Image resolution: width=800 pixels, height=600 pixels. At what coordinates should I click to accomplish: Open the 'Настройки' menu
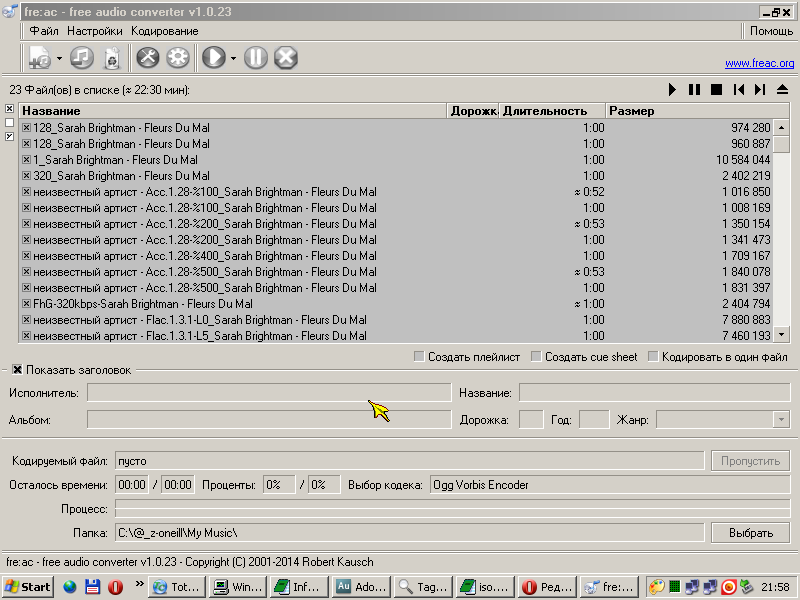[95, 31]
